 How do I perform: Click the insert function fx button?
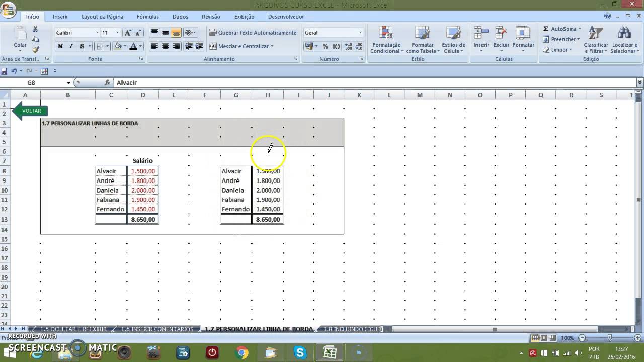tap(107, 83)
